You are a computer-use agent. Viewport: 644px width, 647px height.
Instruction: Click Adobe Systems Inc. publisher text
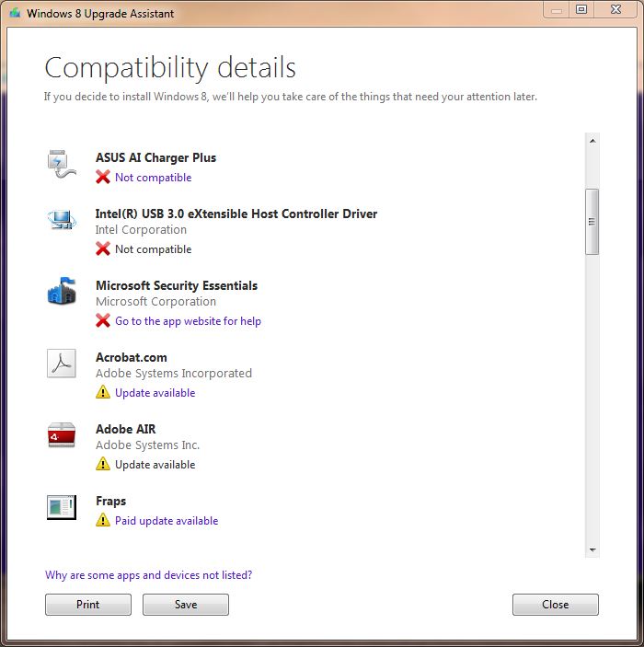tap(148, 445)
